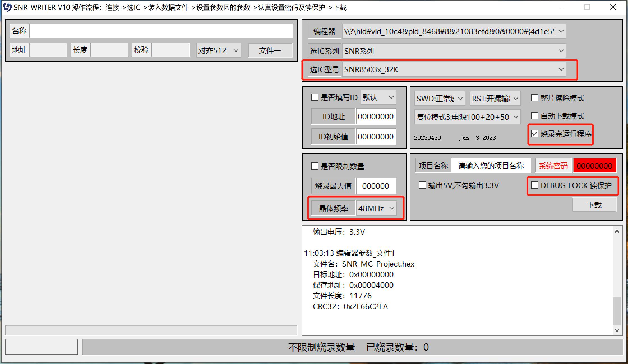Click the 项目名称 project name input field
This screenshot has width=628, height=364.
tap(491, 165)
